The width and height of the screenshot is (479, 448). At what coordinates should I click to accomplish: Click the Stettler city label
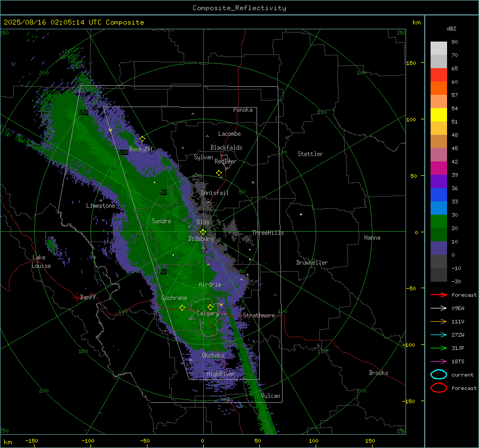click(x=310, y=154)
